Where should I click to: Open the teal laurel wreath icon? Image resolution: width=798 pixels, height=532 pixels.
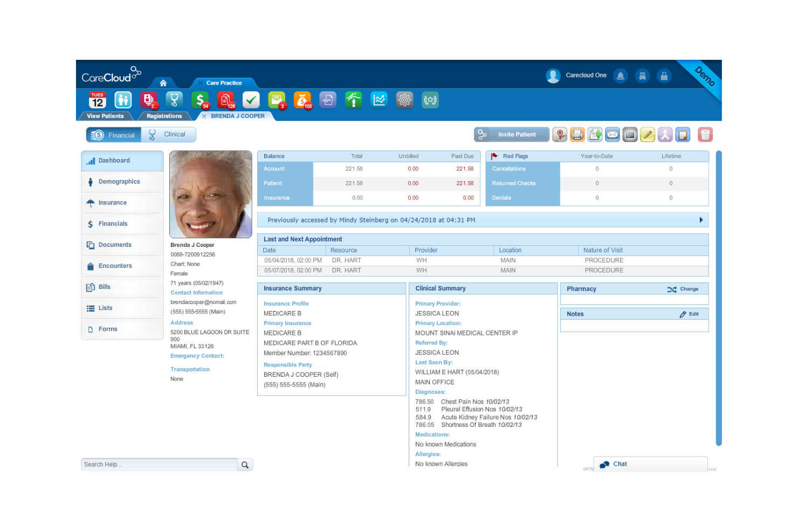point(430,100)
